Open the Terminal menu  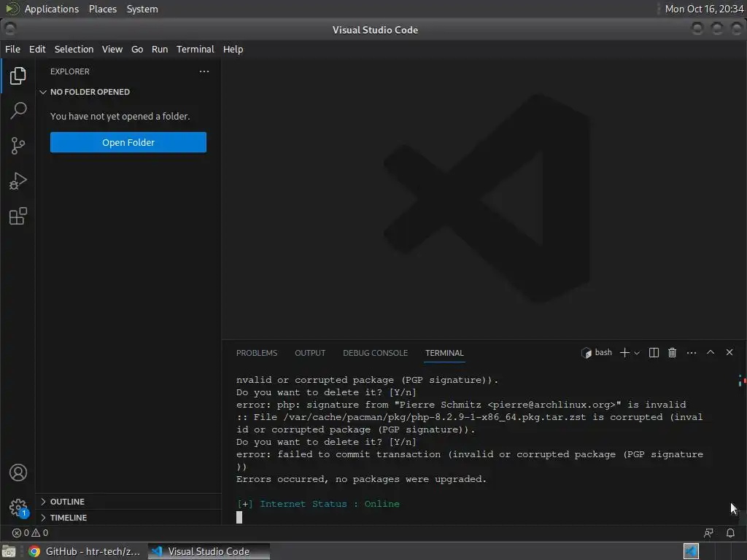196,49
